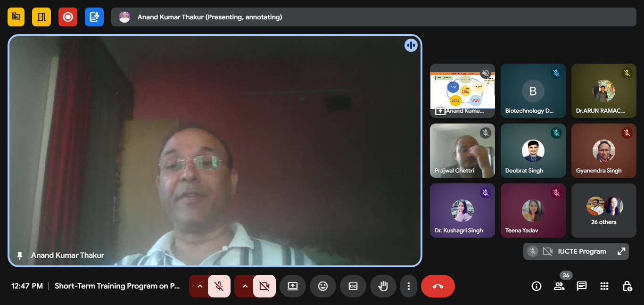Image resolution: width=644 pixels, height=305 pixels.
Task: Click the red leave call button
Action: (x=438, y=286)
